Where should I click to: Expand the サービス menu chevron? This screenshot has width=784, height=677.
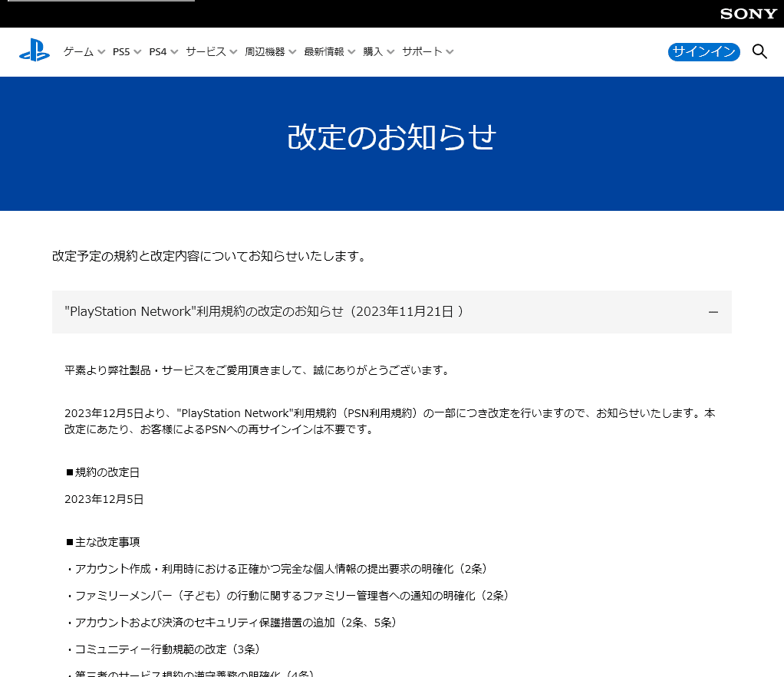tap(233, 52)
